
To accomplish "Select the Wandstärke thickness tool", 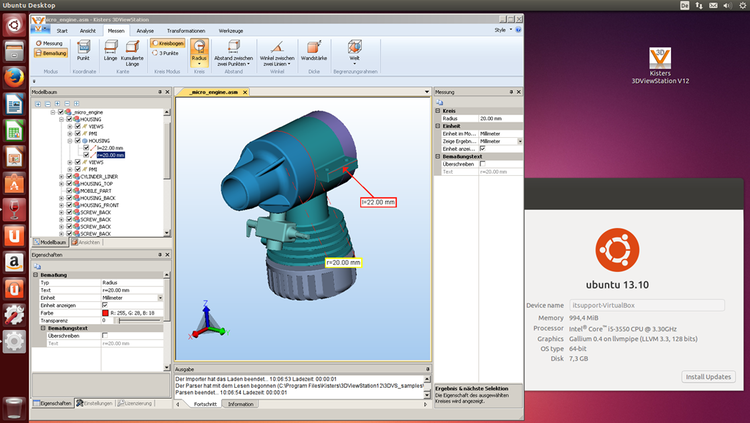I will point(313,51).
